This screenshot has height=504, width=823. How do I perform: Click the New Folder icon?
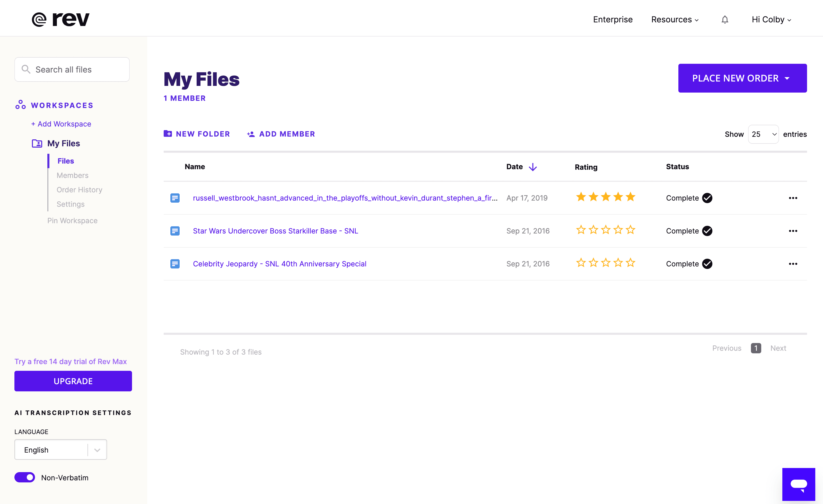(168, 133)
